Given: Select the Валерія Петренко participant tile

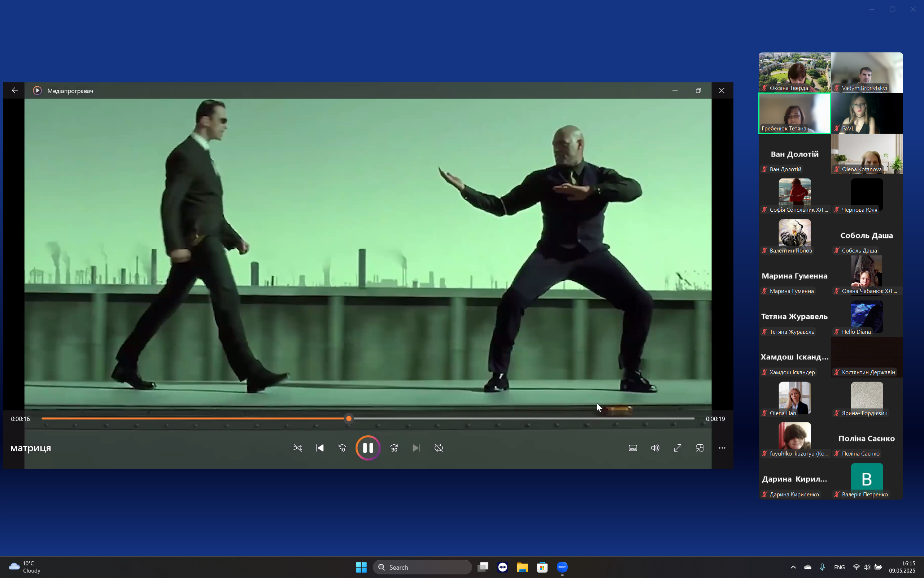Looking at the screenshot, I should click(x=867, y=479).
